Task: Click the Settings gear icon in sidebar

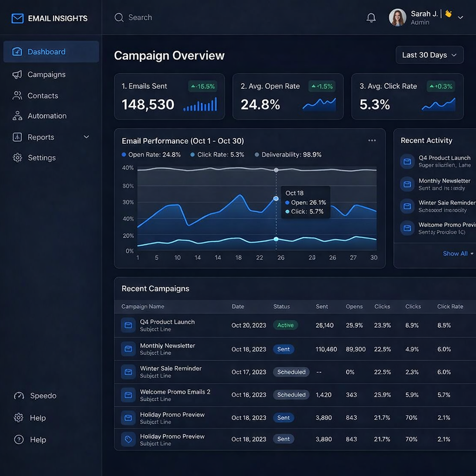Action: click(x=17, y=158)
